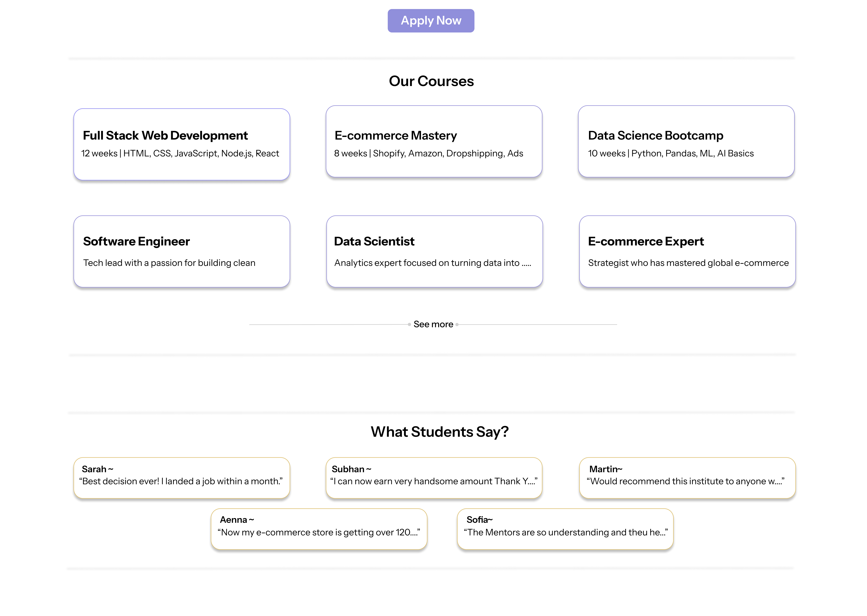Click the Python Pandas ML course details

point(671,153)
